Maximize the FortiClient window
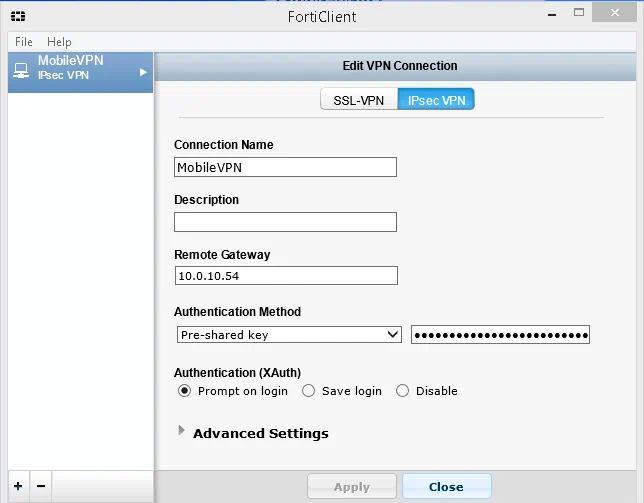 point(579,13)
